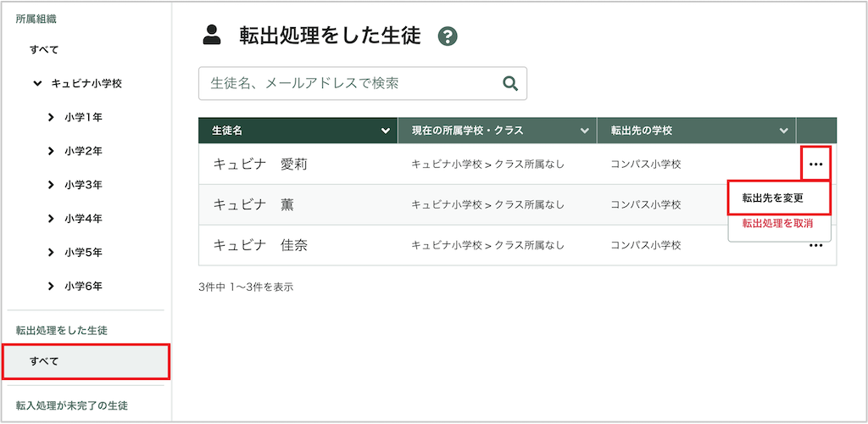Viewport: 868px width, 424px height.
Task: Click 転出処理をした生徒 sidebar heading
Action: pos(61,331)
